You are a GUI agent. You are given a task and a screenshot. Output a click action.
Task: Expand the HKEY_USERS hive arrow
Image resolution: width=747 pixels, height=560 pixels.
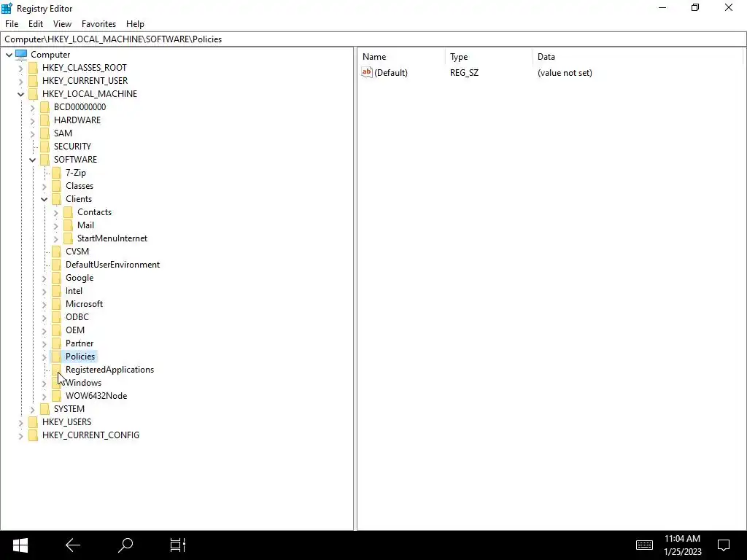pyautogui.click(x=20, y=422)
